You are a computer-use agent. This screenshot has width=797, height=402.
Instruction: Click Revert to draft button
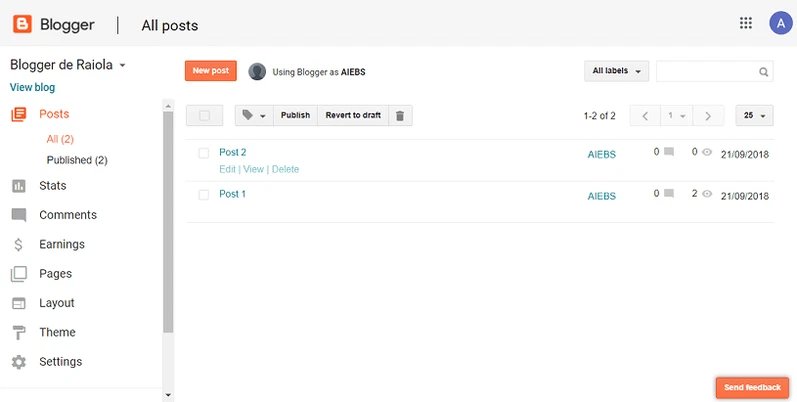point(353,115)
